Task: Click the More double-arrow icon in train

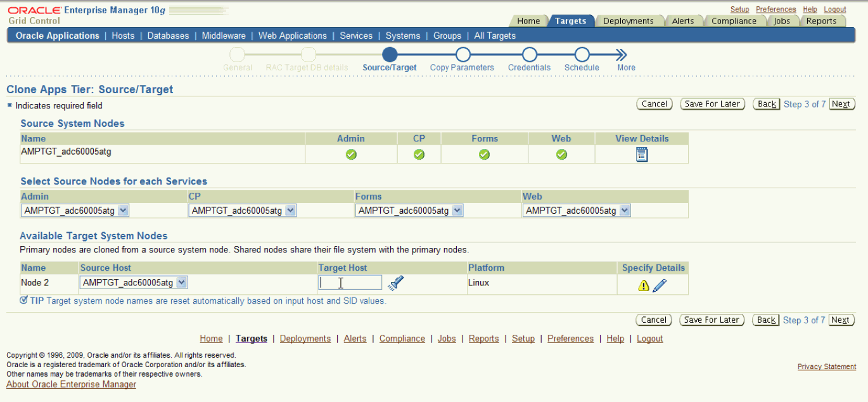Action: (621, 55)
